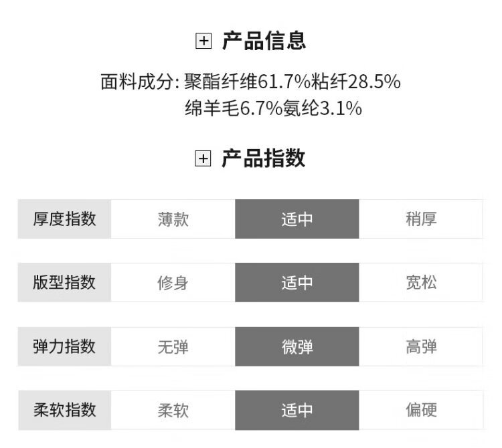The width and height of the screenshot is (502, 448).
Task: Select 柔软 softness option
Action: tap(173, 410)
